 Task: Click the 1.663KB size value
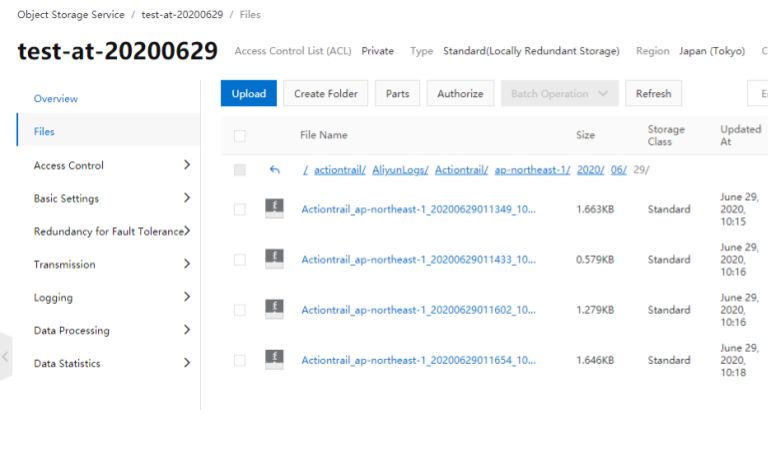tap(595, 210)
